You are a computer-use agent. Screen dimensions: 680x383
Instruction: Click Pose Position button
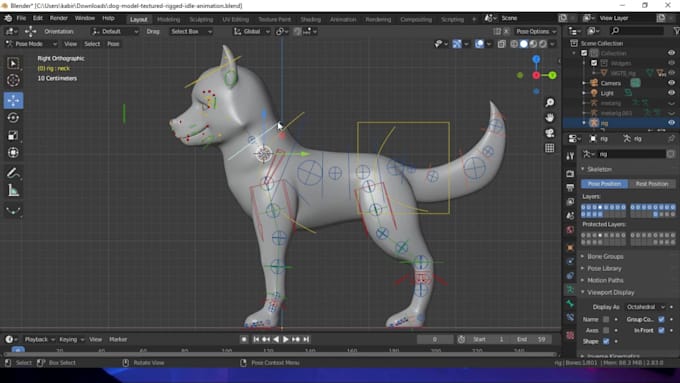(605, 184)
